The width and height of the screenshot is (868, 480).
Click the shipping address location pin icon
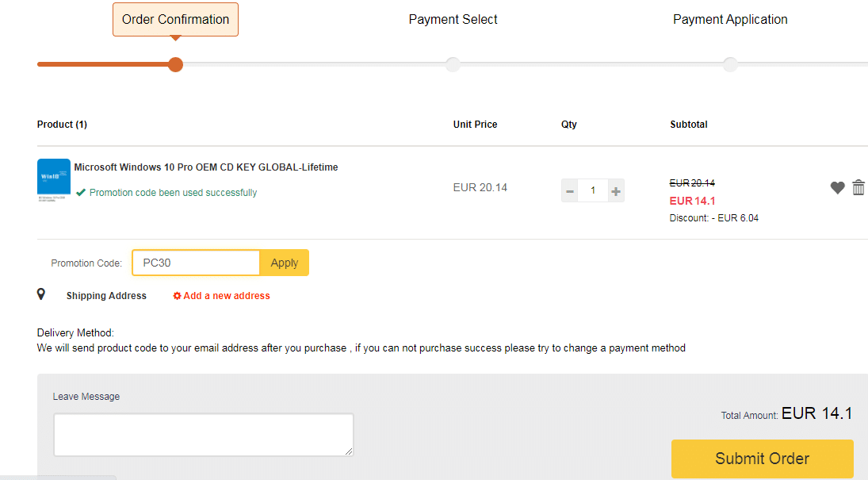click(x=41, y=294)
